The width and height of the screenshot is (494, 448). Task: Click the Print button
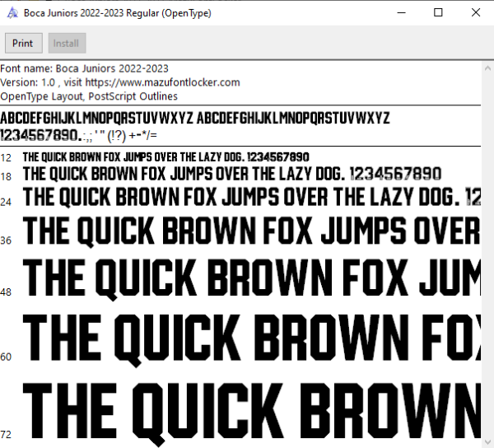pos(24,43)
